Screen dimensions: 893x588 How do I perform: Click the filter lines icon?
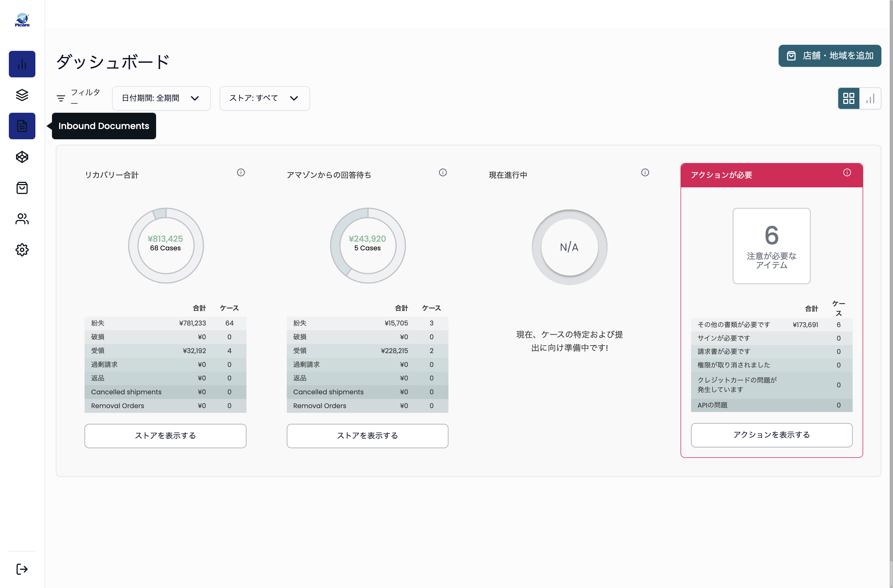(x=61, y=98)
